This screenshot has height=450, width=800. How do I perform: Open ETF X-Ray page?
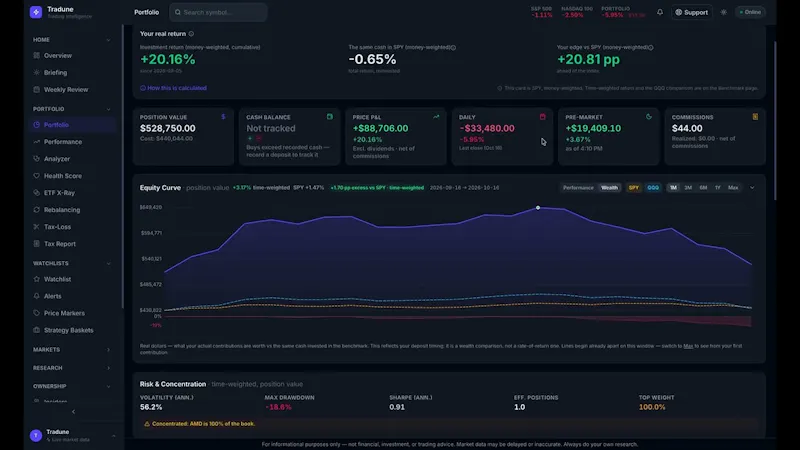pos(71,193)
